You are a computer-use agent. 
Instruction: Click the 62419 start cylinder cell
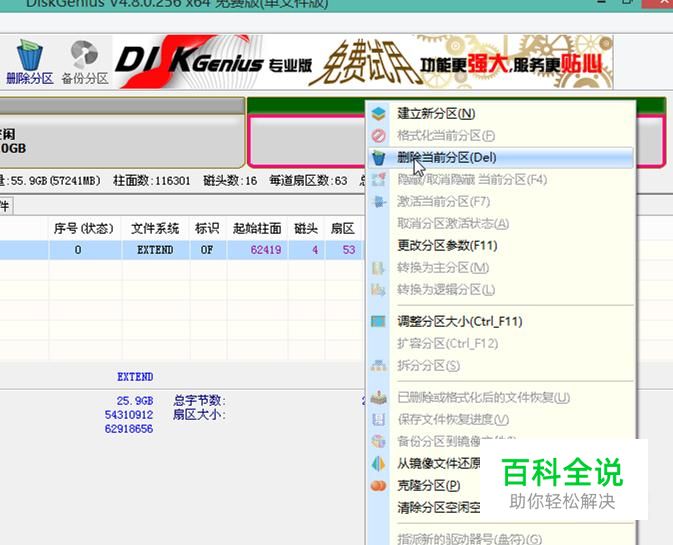pos(257,250)
